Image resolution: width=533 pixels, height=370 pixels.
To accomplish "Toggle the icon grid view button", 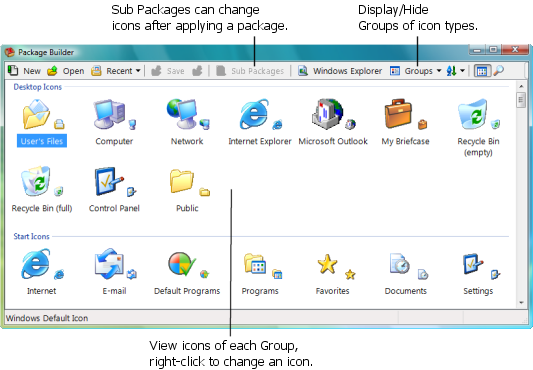I will coord(482,71).
